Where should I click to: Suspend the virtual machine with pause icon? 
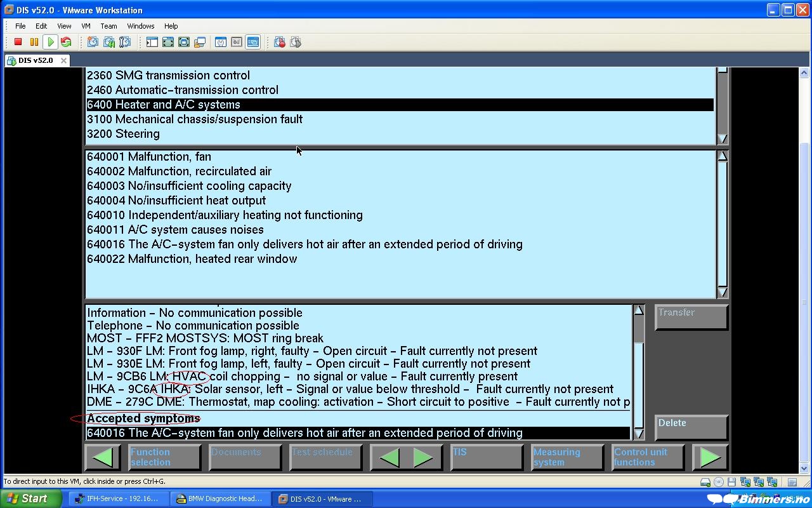[x=34, y=42]
